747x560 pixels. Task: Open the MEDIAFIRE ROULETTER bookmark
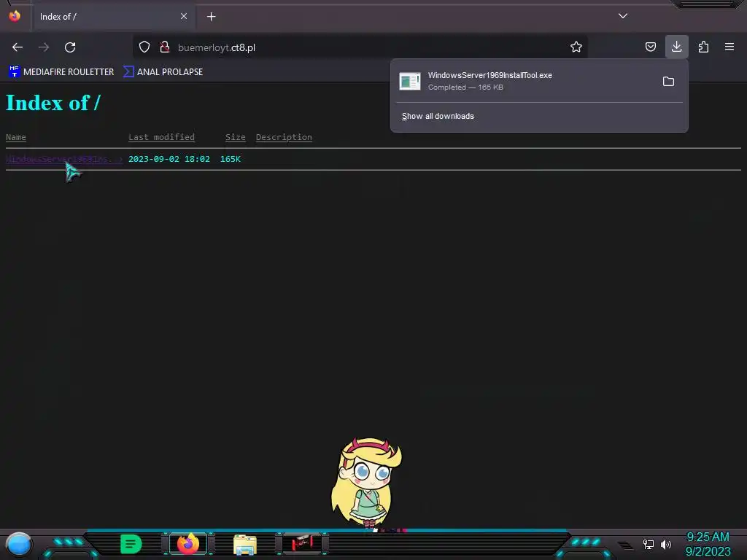61,72
